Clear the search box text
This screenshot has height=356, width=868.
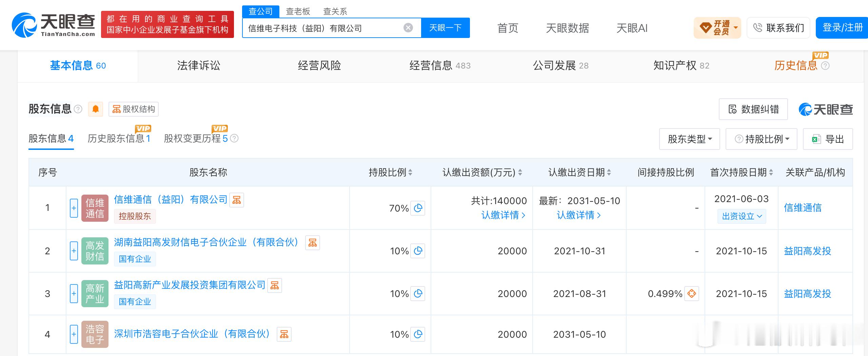tap(408, 28)
